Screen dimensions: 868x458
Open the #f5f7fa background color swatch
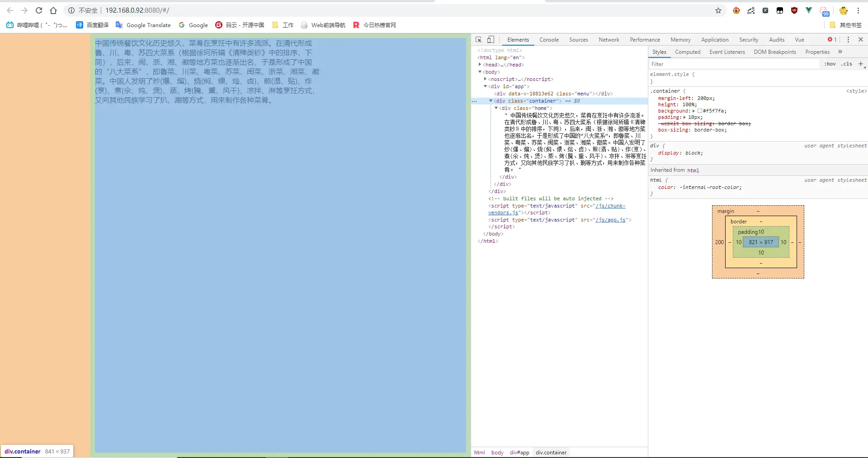tap(700, 111)
